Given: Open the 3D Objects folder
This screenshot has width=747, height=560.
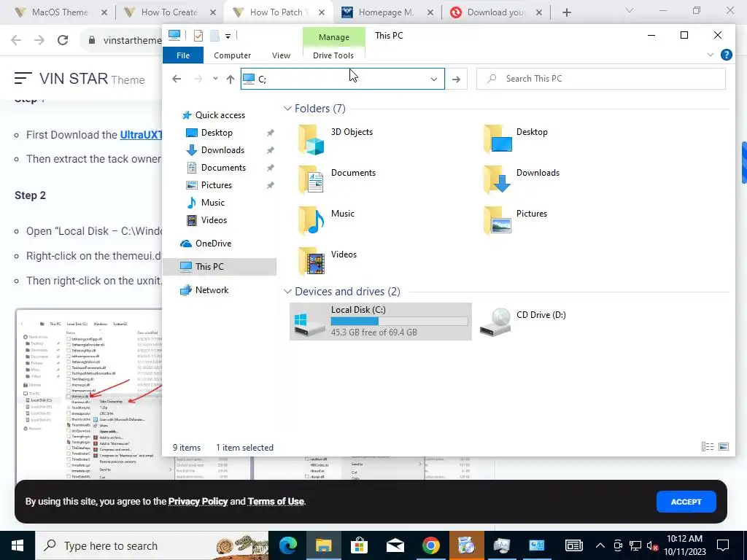Looking at the screenshot, I should pyautogui.click(x=336, y=140).
